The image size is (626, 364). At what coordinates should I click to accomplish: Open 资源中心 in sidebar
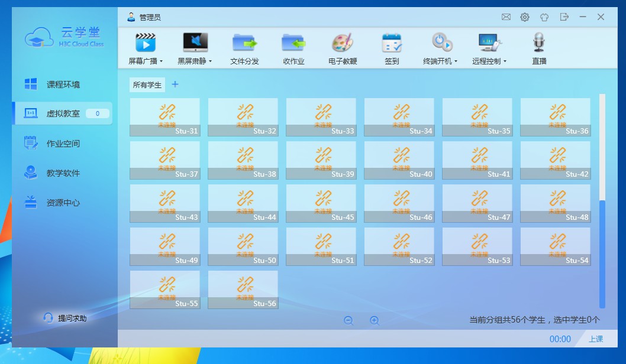tap(62, 202)
